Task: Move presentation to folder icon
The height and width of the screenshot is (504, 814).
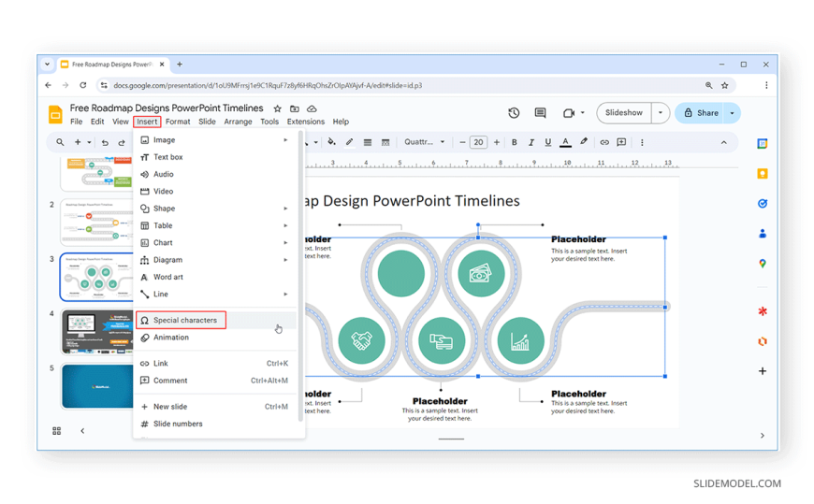Action: coord(295,108)
